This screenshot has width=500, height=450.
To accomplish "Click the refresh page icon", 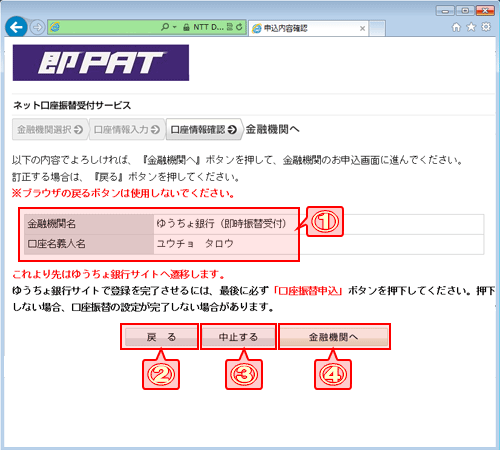I will coord(239,27).
